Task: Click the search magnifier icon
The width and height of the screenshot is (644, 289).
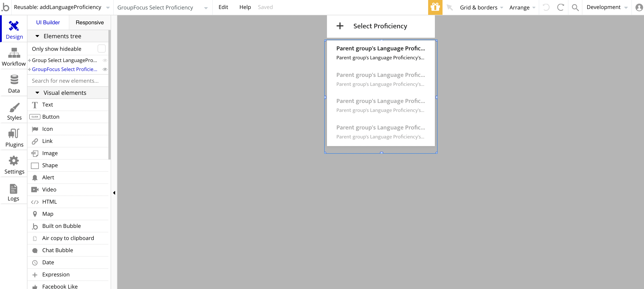Action: point(575,7)
